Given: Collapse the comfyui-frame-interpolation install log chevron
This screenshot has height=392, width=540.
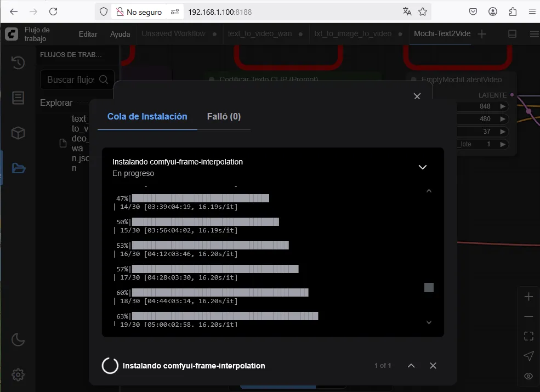Looking at the screenshot, I should tap(423, 167).
